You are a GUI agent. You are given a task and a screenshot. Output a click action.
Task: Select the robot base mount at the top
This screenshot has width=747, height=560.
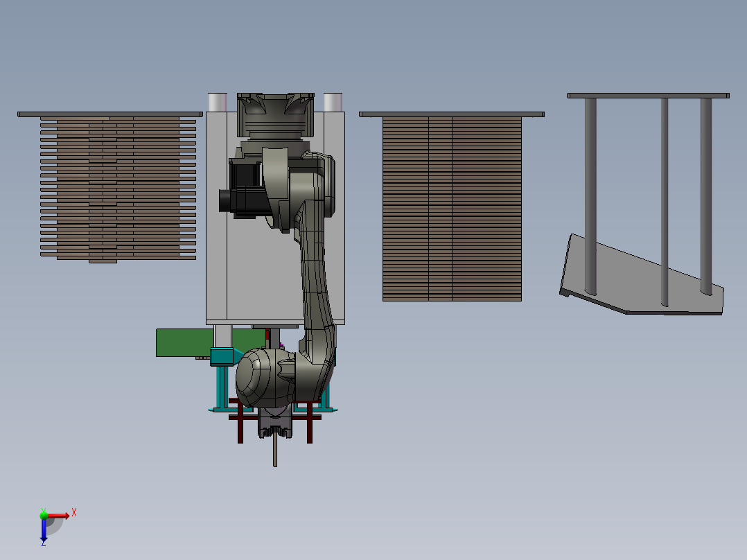coord(276,116)
